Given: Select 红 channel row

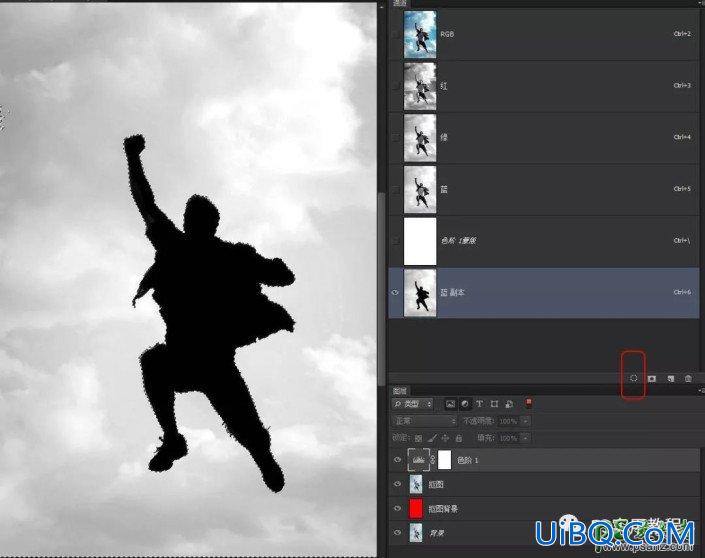Looking at the screenshot, I should [544, 86].
